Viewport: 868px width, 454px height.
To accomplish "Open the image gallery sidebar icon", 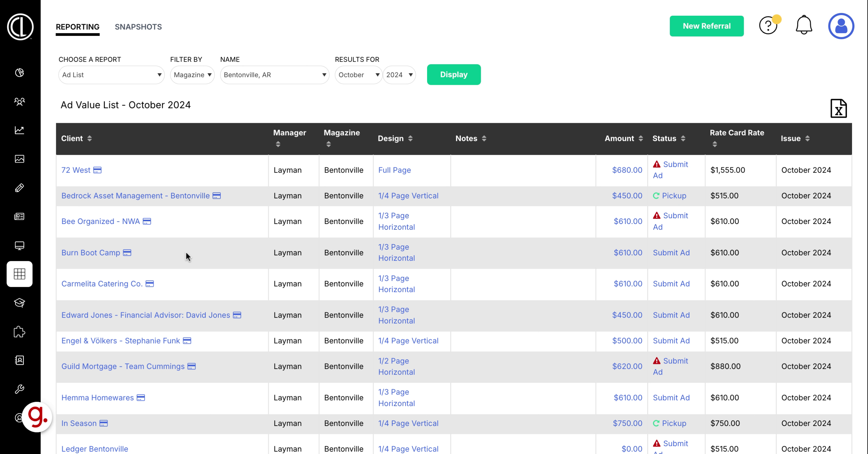I will point(20,159).
